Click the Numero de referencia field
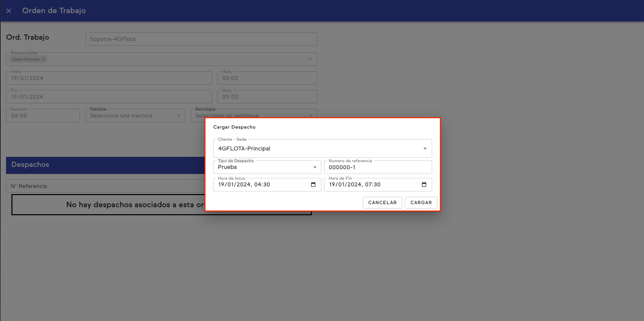This screenshot has width=644, height=321. 377,167
